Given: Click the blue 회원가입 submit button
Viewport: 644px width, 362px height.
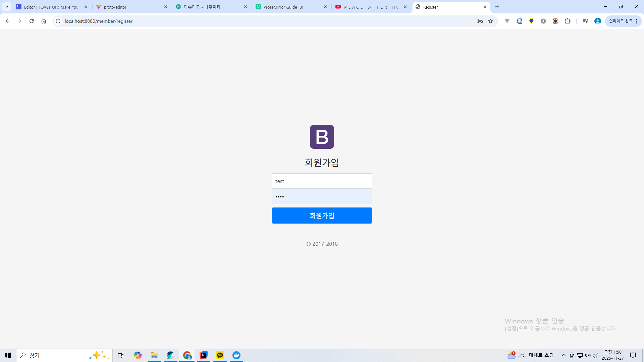Looking at the screenshot, I should tap(322, 216).
